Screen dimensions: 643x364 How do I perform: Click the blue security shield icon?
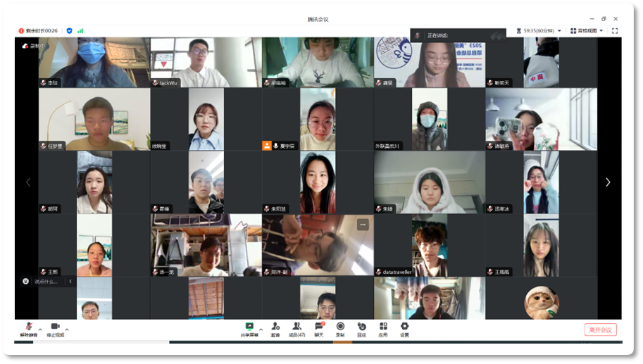69,31
